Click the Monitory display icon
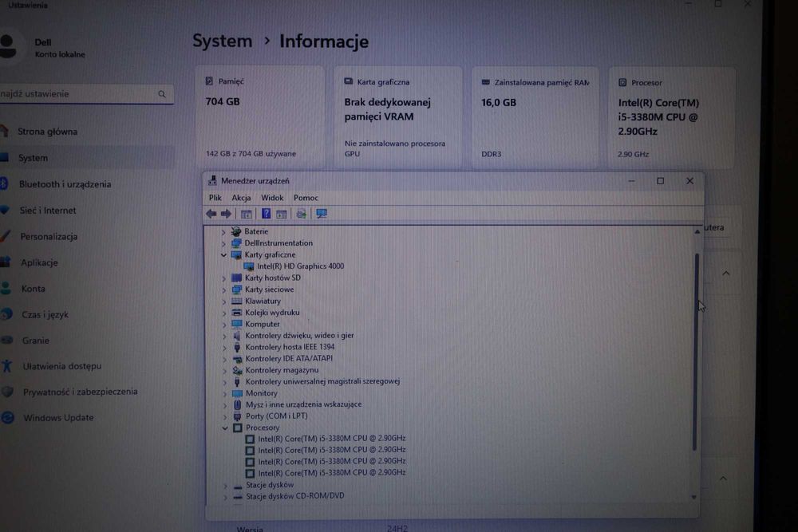The height and width of the screenshot is (532, 798). click(x=237, y=393)
